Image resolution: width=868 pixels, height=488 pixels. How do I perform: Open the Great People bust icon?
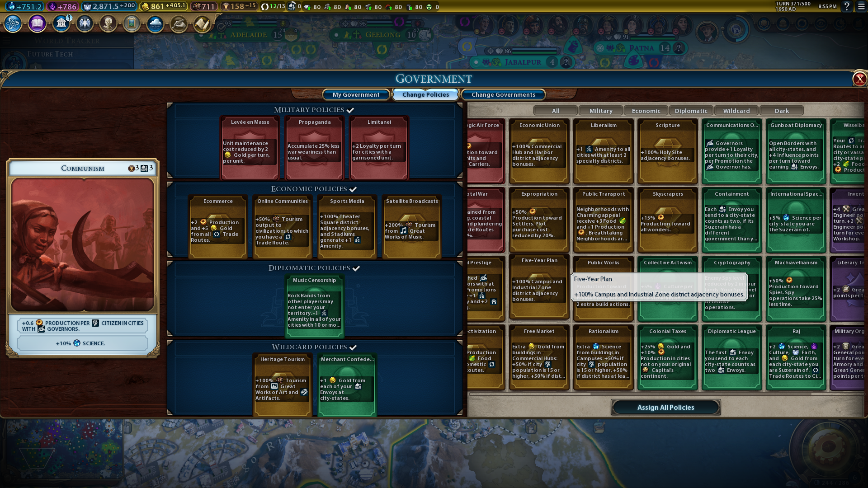[x=108, y=23]
